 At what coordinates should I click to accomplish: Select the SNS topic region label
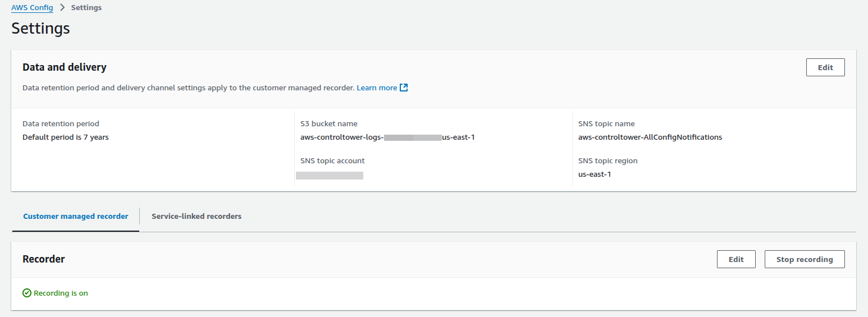[608, 160]
